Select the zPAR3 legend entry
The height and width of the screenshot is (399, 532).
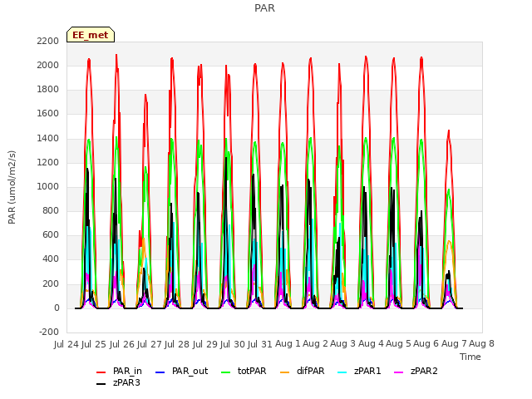point(118,382)
